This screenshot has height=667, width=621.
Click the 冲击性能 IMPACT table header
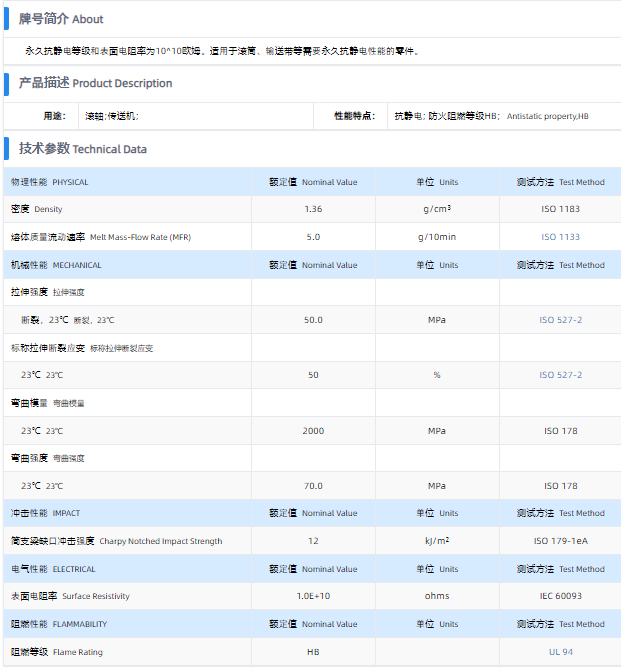[x=47, y=513]
